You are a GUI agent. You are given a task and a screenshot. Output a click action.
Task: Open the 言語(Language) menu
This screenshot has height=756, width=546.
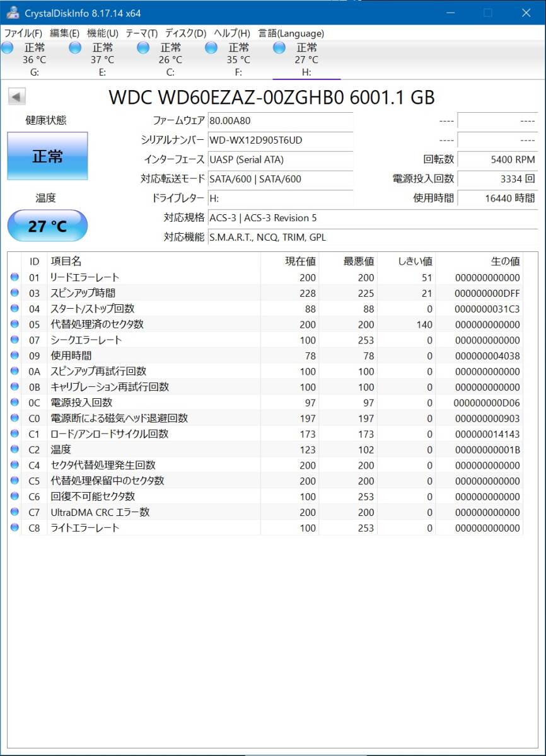tap(291, 33)
